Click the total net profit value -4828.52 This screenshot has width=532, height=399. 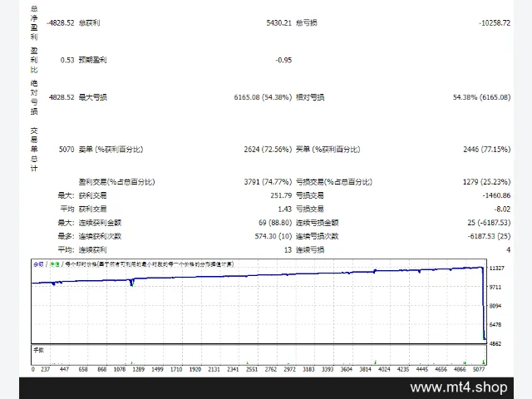tap(61, 22)
